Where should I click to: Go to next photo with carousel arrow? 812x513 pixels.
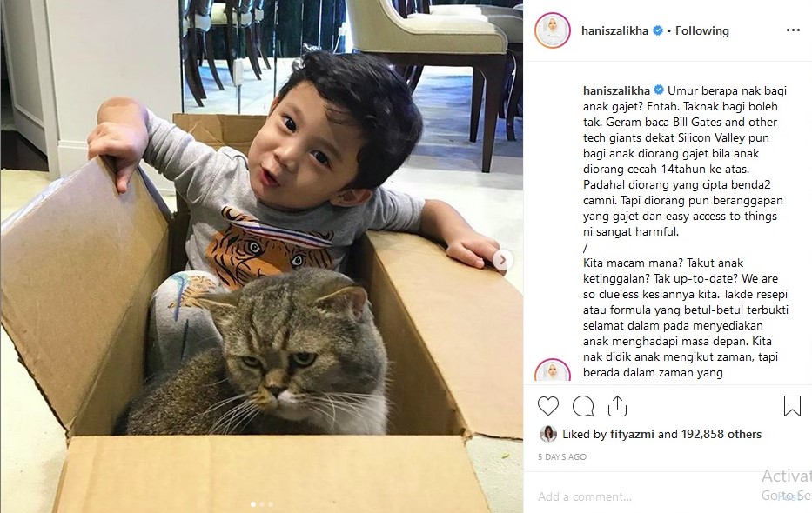502,260
